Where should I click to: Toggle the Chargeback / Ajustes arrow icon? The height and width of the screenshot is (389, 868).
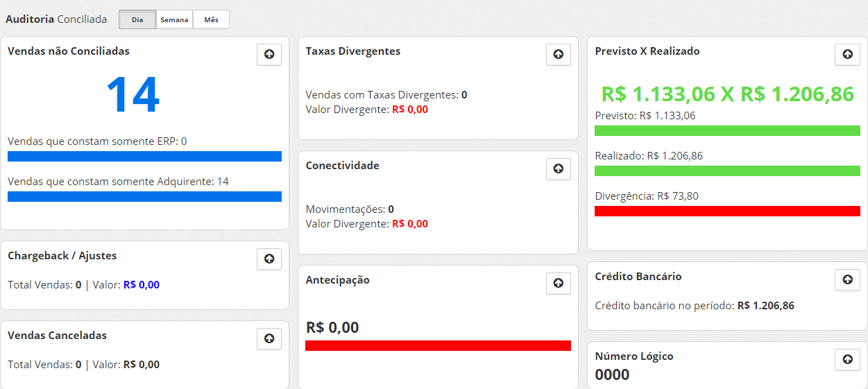[269, 259]
